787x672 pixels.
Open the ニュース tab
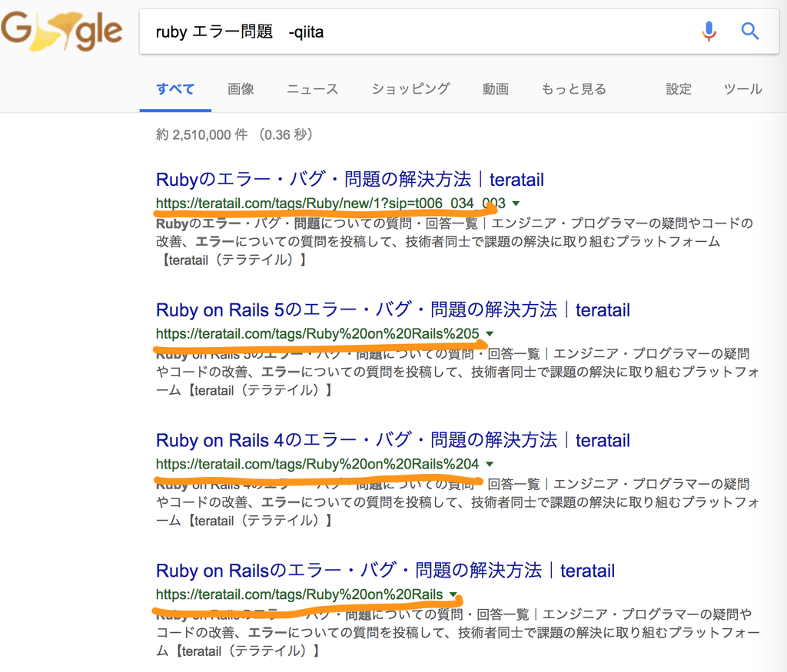pos(312,89)
